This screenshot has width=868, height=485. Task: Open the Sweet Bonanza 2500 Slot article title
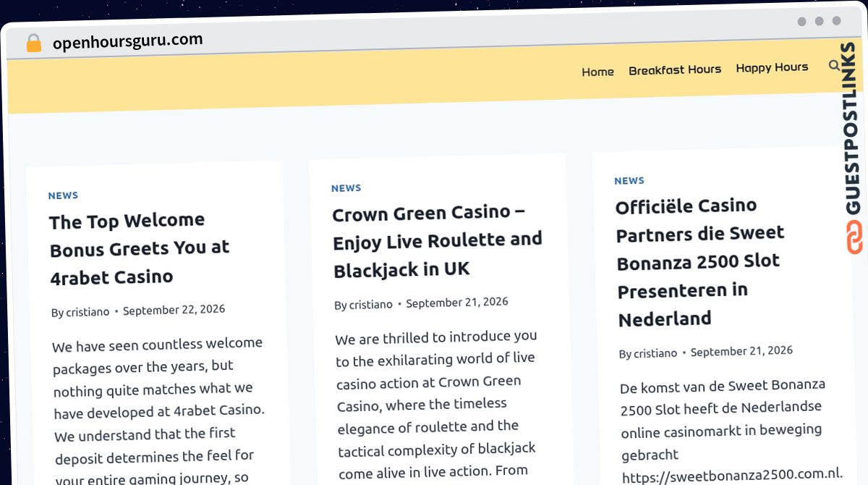pyautogui.click(x=699, y=262)
